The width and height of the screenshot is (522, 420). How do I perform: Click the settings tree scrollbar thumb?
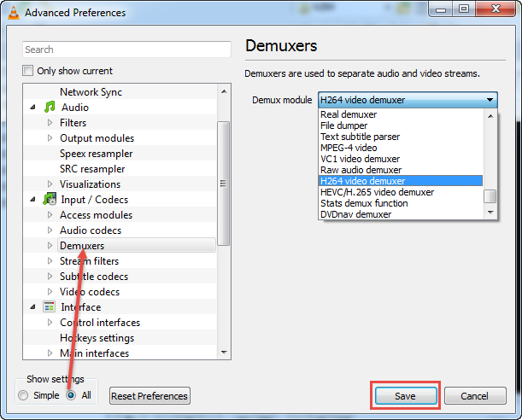tap(223, 184)
